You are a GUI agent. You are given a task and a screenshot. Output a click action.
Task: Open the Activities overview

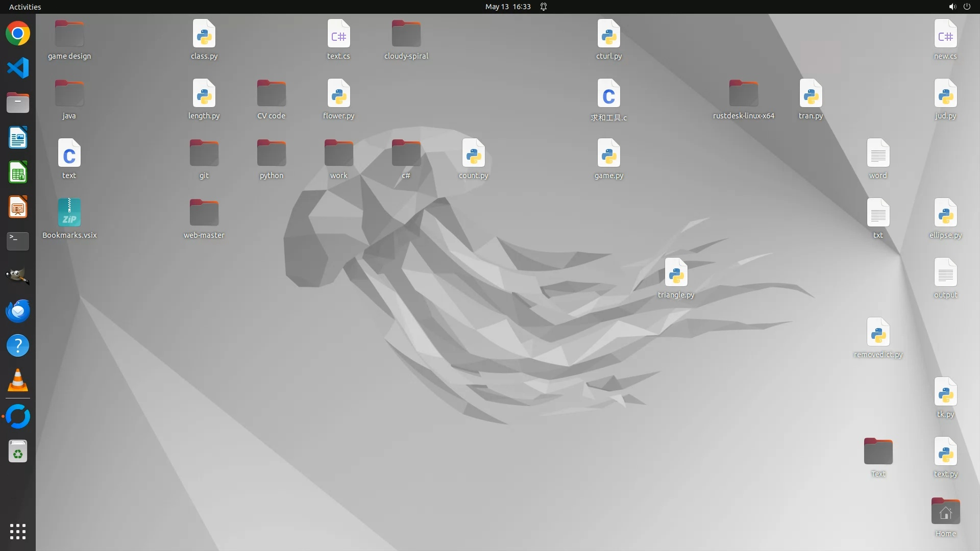pyautogui.click(x=25, y=7)
